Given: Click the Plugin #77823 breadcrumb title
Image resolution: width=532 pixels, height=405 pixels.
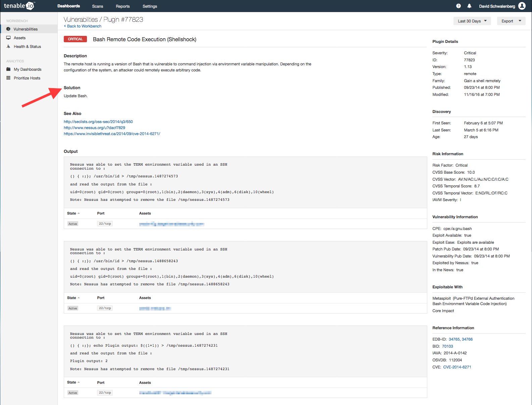Looking at the screenshot, I should pos(123,19).
